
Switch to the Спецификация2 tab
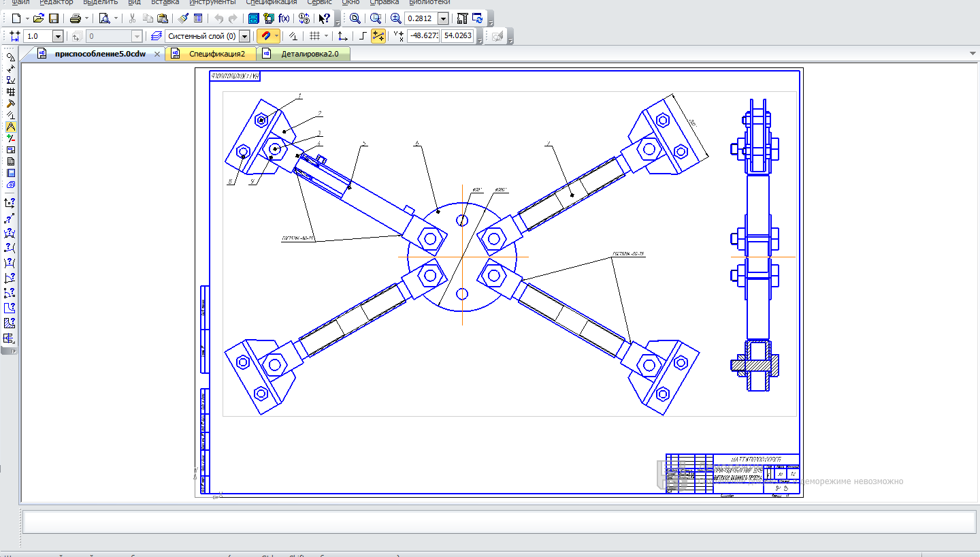point(216,54)
